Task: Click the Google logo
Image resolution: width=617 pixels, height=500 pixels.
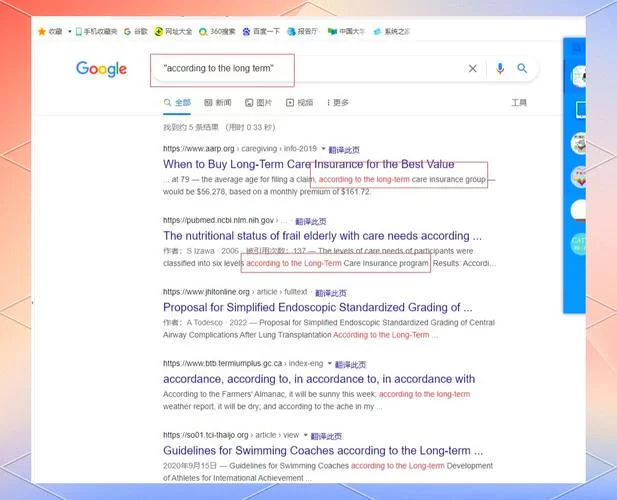Action: (x=102, y=69)
